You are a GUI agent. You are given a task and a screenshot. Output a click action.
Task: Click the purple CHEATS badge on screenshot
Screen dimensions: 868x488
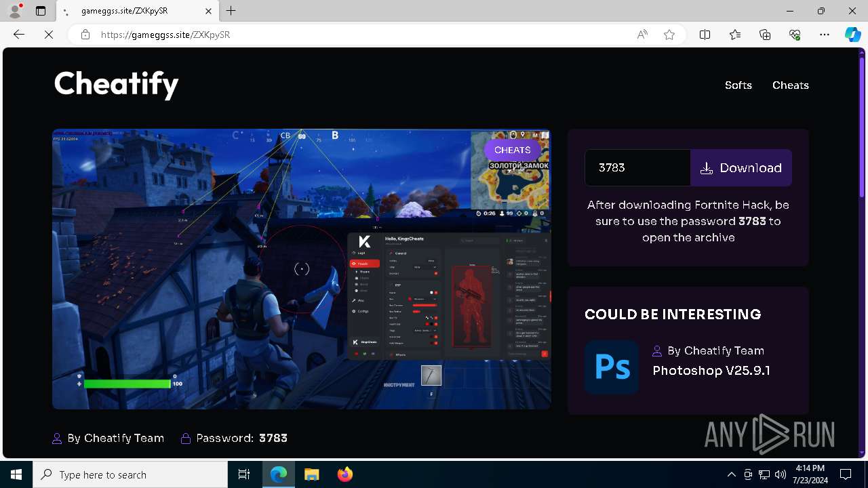512,150
